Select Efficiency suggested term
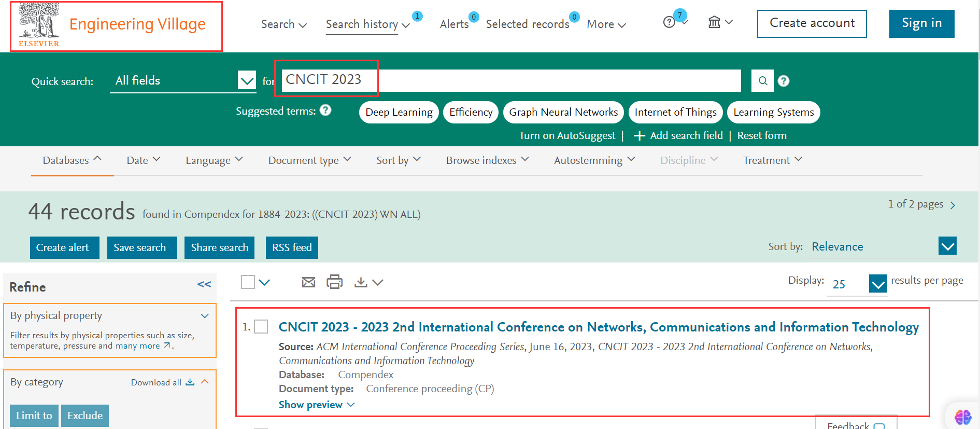The height and width of the screenshot is (429, 980). click(471, 112)
